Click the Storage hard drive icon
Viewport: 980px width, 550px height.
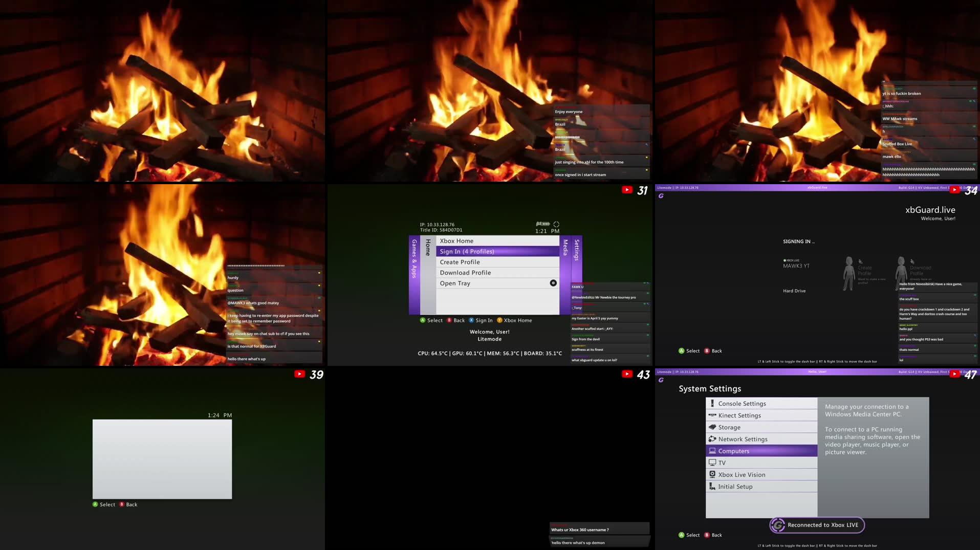tap(712, 427)
